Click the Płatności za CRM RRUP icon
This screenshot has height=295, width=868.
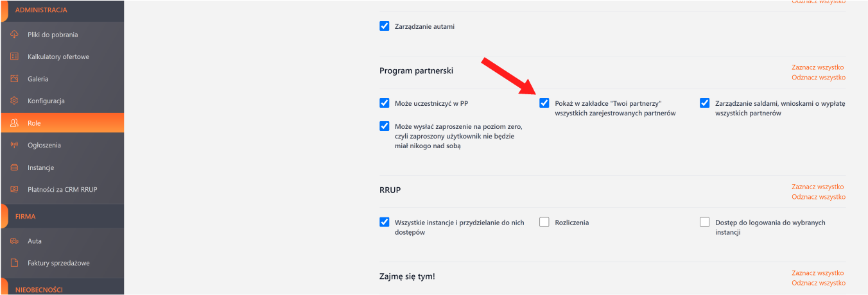14,189
